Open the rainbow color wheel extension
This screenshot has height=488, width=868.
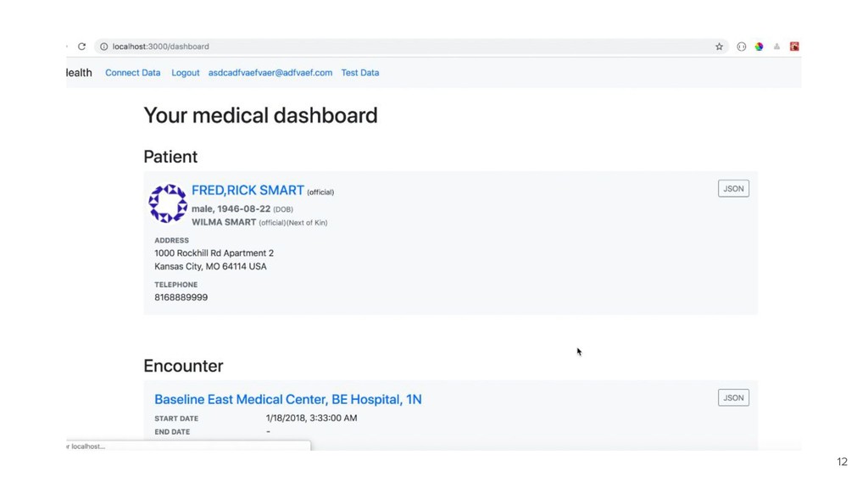coord(759,47)
